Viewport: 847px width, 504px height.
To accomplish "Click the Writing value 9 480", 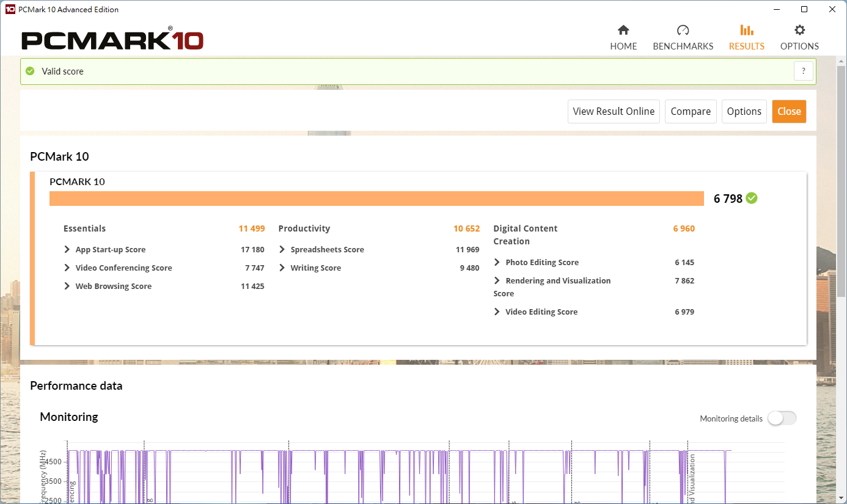I will pos(469,268).
